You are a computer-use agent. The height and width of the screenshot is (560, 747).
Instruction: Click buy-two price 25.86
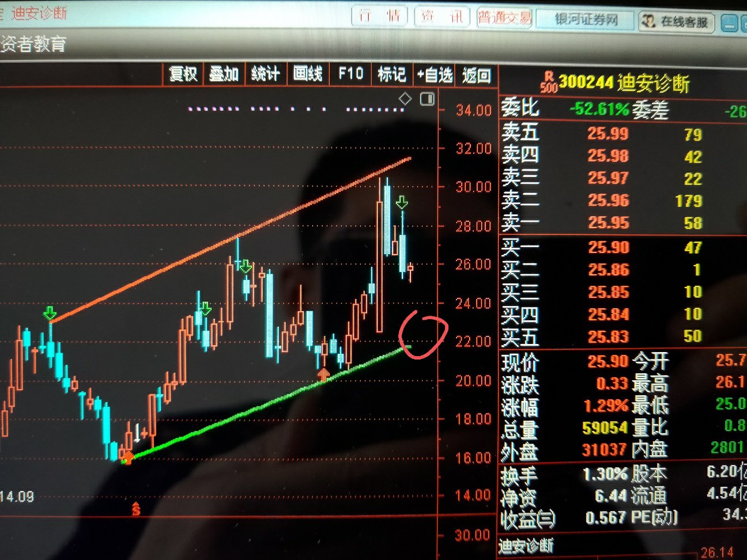[608, 270]
